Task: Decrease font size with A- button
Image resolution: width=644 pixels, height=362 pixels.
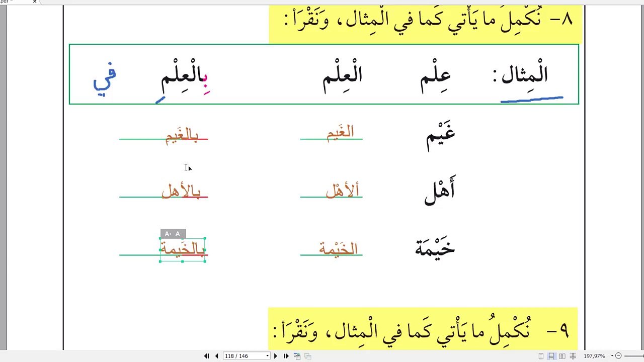Action: coord(179,234)
